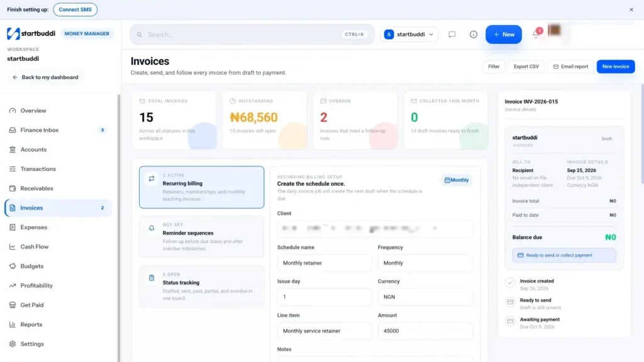Go to Accounts page
This screenshot has width=644, height=362.
(x=57, y=150)
